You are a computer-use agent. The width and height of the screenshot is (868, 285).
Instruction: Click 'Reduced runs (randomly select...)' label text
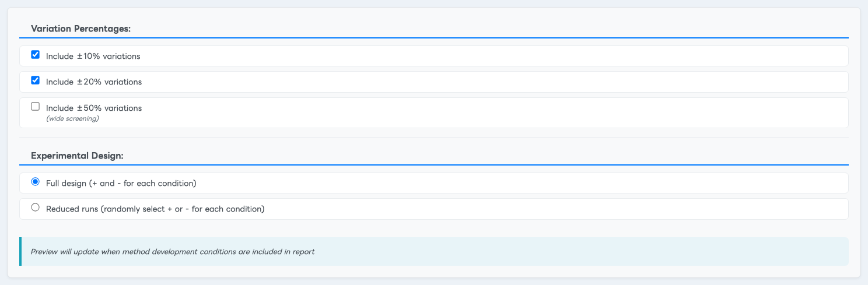[155, 209]
